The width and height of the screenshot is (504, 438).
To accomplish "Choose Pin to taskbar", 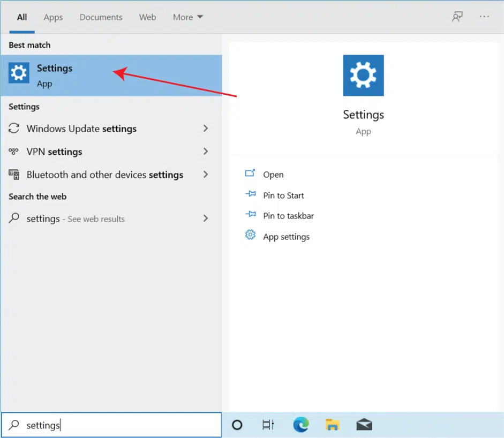I will coord(288,216).
